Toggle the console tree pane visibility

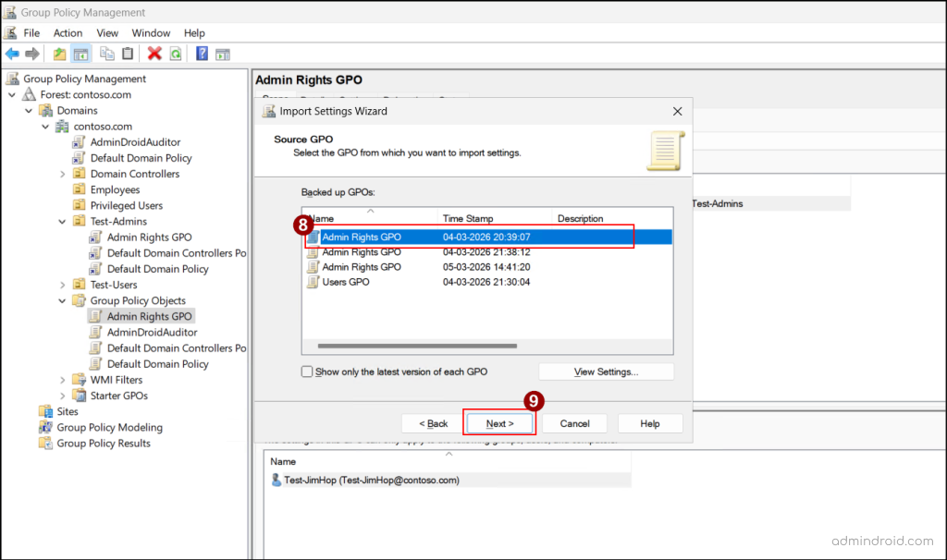coord(80,53)
